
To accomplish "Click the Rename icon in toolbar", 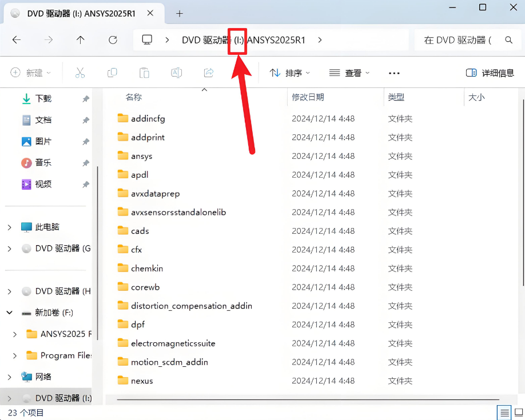I will [177, 73].
